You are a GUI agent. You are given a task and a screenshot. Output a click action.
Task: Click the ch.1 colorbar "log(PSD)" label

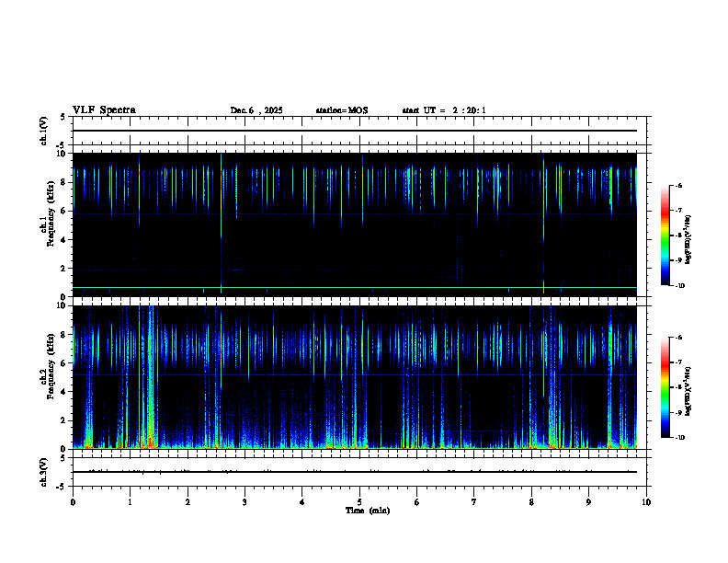tap(688, 239)
